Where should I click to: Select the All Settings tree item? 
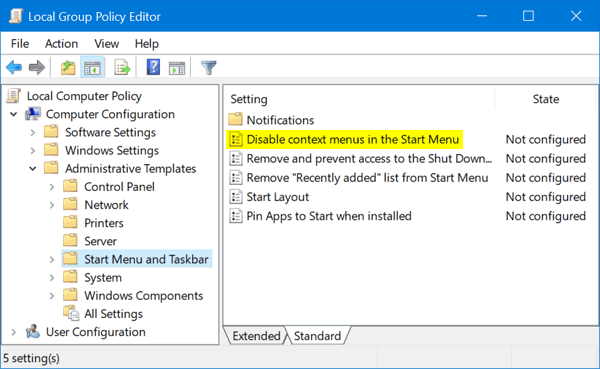[x=113, y=313]
